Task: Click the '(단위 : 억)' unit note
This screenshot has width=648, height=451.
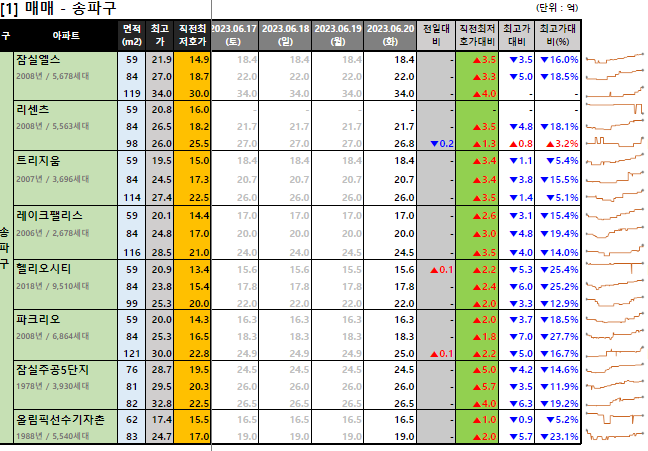Action: [x=557, y=7]
